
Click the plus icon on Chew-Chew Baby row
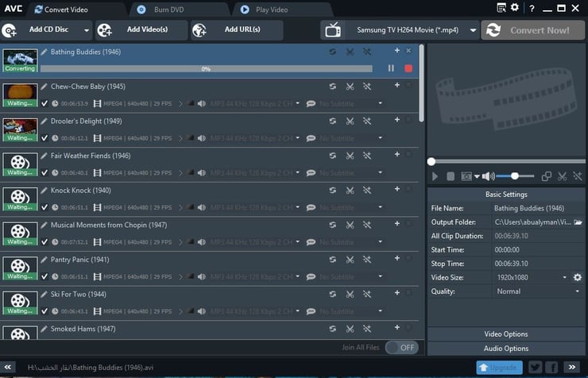point(397,85)
